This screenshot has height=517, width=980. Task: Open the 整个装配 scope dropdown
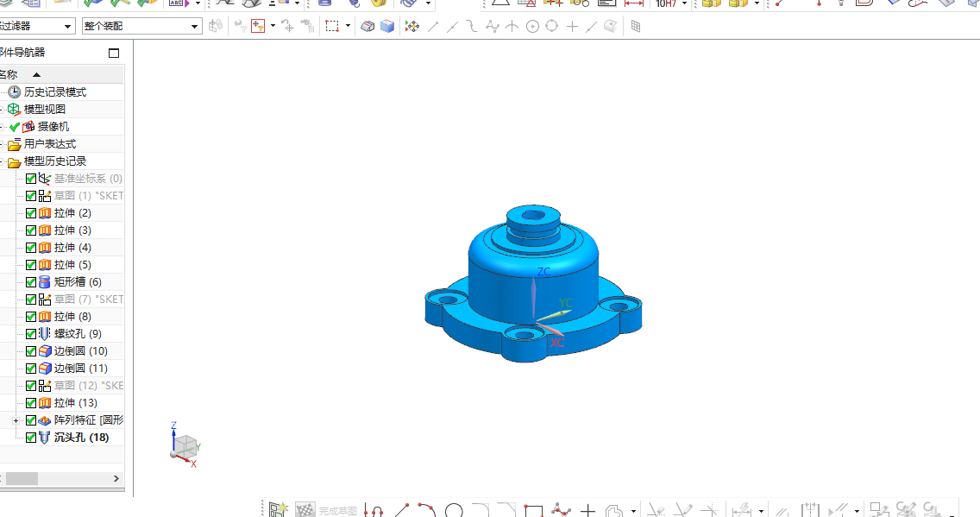[141, 26]
